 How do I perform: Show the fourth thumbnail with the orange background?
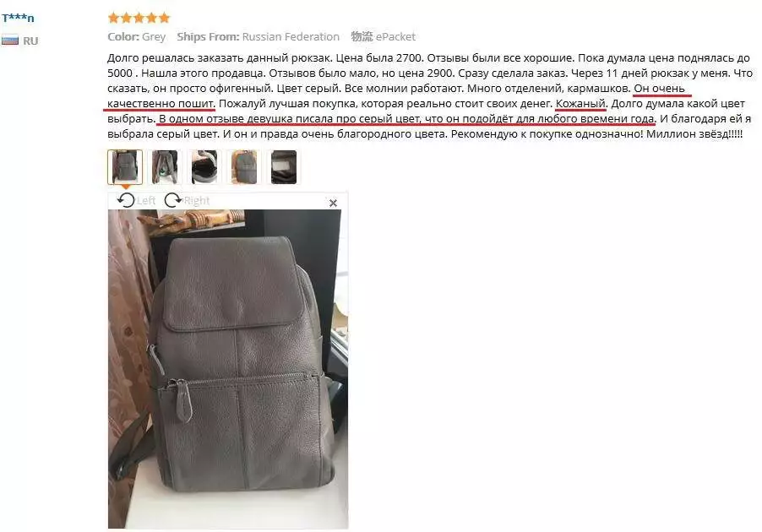click(244, 166)
